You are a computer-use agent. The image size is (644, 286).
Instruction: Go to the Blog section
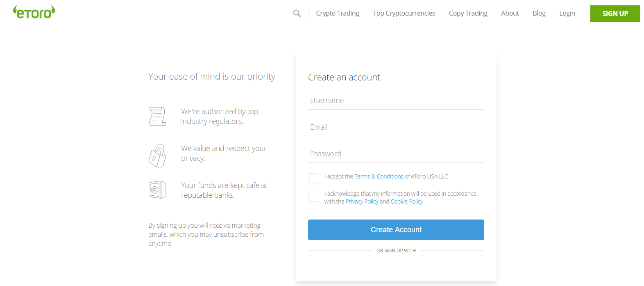pyautogui.click(x=539, y=13)
